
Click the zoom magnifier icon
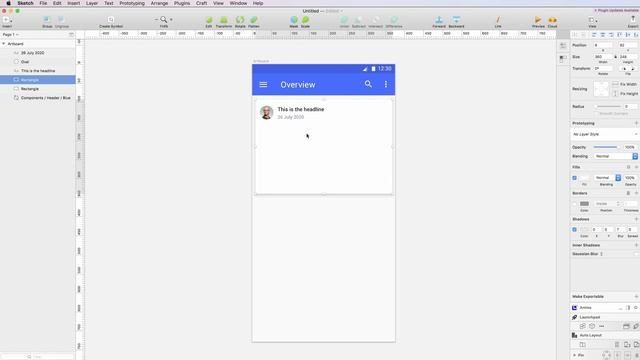(164, 20)
